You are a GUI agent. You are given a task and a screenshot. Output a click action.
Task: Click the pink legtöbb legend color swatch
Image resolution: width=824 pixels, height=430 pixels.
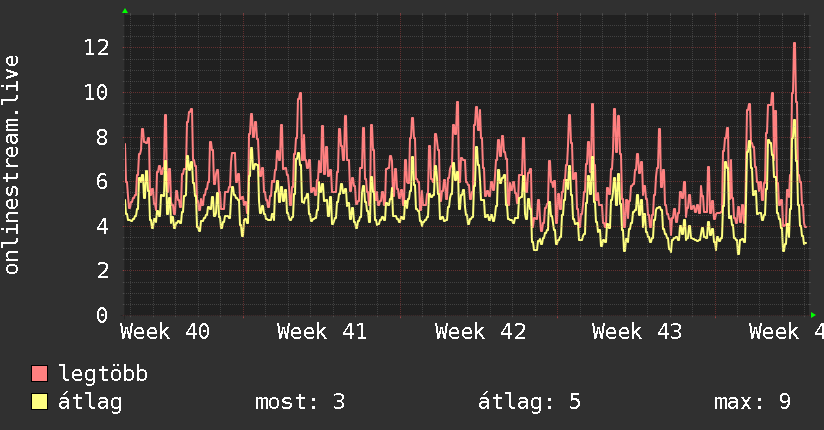[x=39, y=373]
